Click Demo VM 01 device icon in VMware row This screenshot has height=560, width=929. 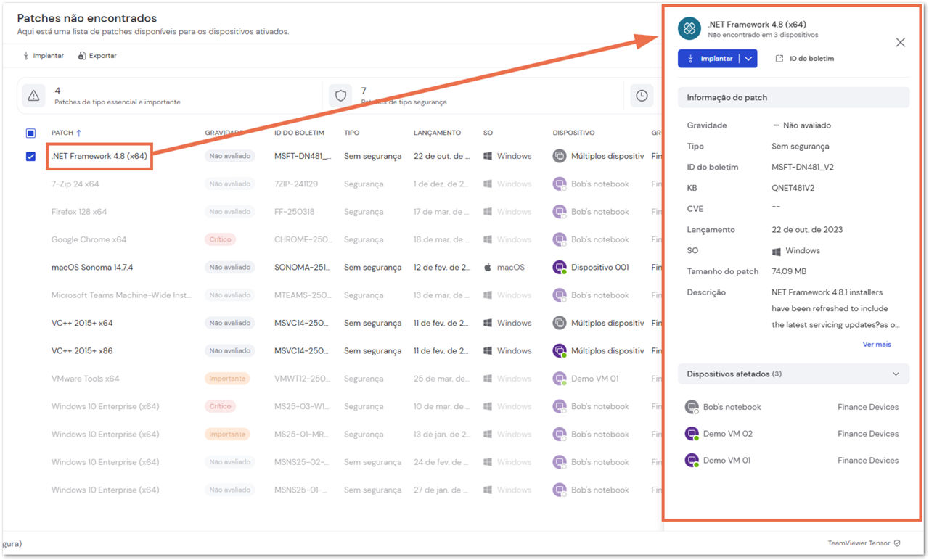coord(560,379)
